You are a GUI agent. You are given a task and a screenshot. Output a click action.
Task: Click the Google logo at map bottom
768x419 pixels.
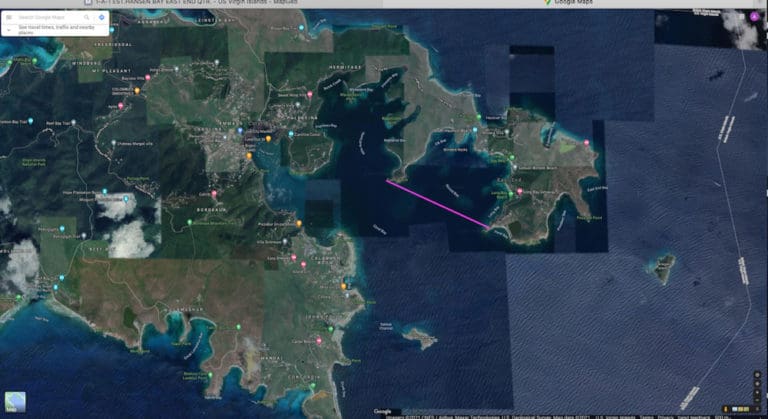tap(382, 411)
